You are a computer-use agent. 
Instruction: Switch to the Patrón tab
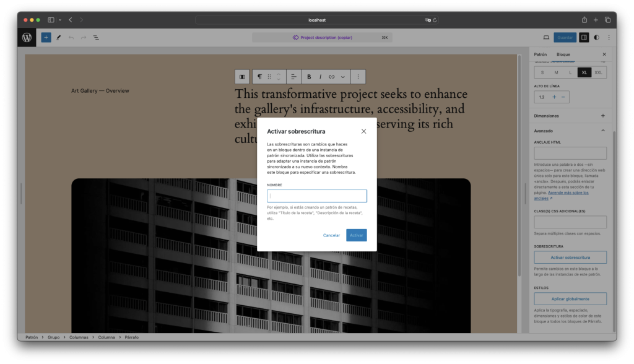pyautogui.click(x=540, y=54)
